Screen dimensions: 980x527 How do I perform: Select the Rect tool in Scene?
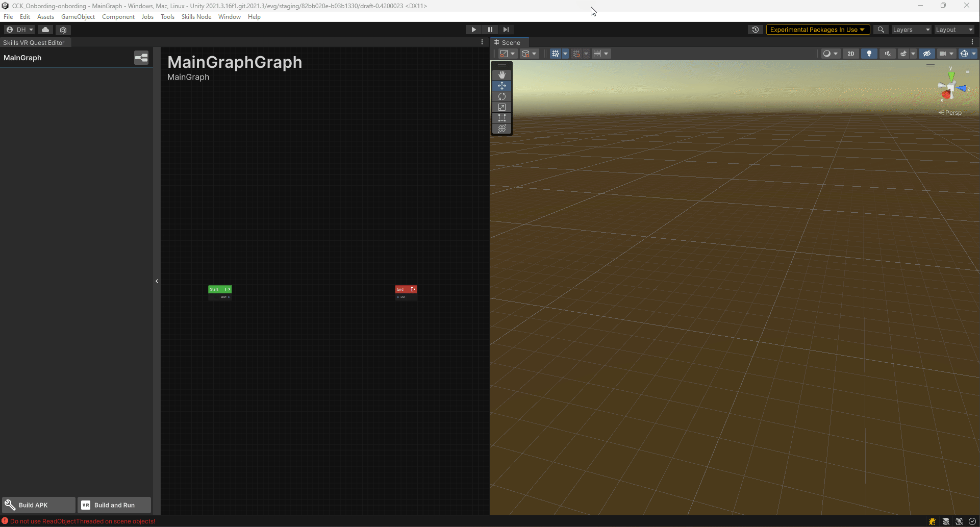point(502,118)
